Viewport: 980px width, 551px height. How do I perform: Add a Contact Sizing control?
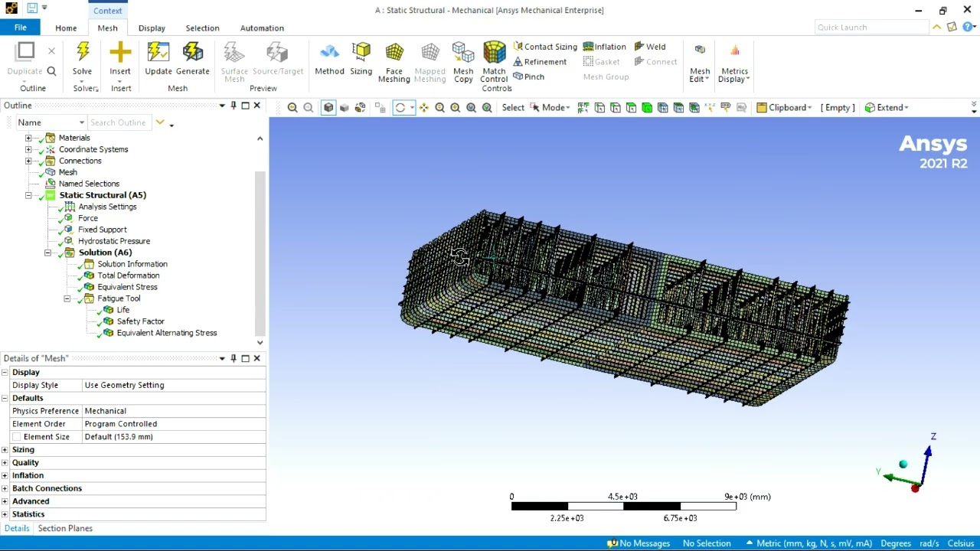(x=545, y=47)
